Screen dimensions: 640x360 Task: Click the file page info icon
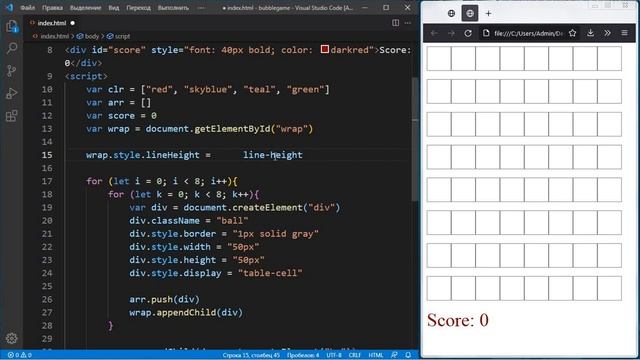(x=486, y=33)
